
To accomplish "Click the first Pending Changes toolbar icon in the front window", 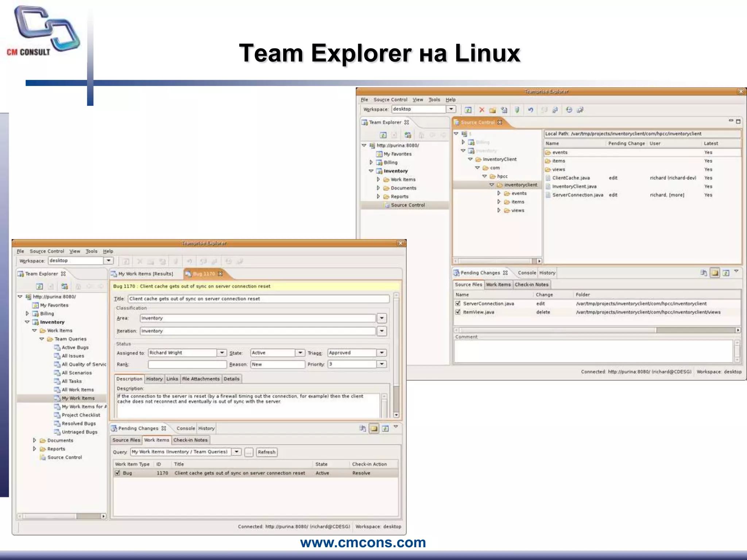I will (x=362, y=428).
